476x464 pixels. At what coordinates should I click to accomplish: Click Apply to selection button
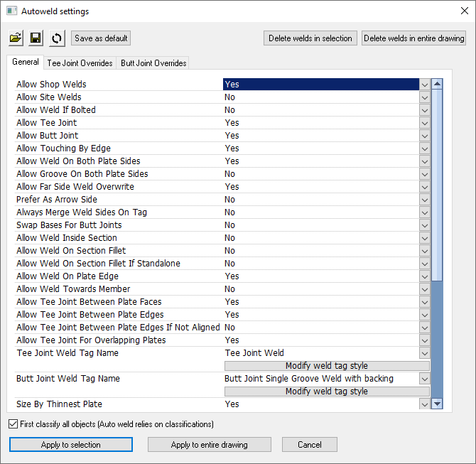click(71, 445)
